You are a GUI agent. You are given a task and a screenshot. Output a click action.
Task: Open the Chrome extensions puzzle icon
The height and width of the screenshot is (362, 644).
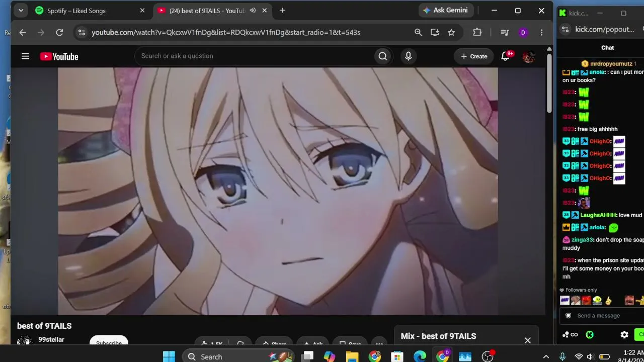(x=477, y=32)
